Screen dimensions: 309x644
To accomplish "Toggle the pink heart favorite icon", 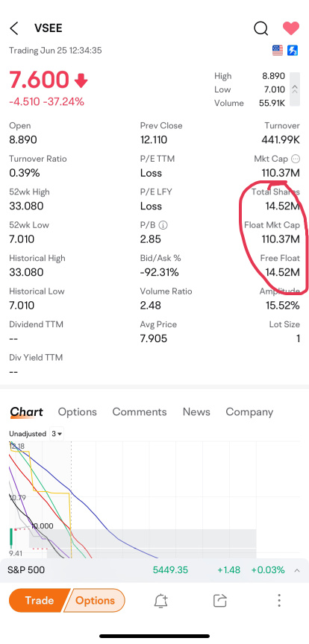I will tap(291, 28).
